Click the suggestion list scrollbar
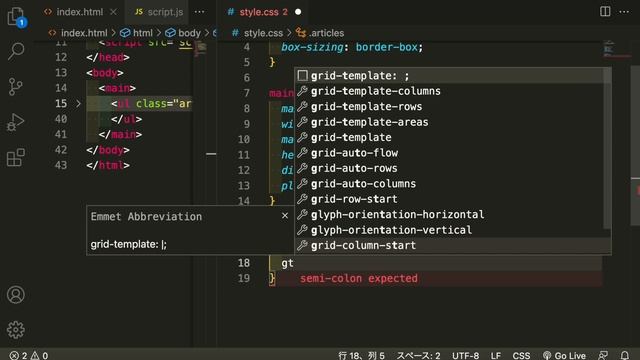The height and width of the screenshot is (360, 640). click(607, 149)
